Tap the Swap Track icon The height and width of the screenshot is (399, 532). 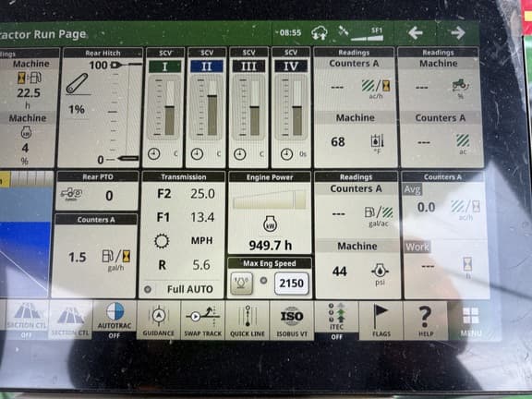point(202,320)
